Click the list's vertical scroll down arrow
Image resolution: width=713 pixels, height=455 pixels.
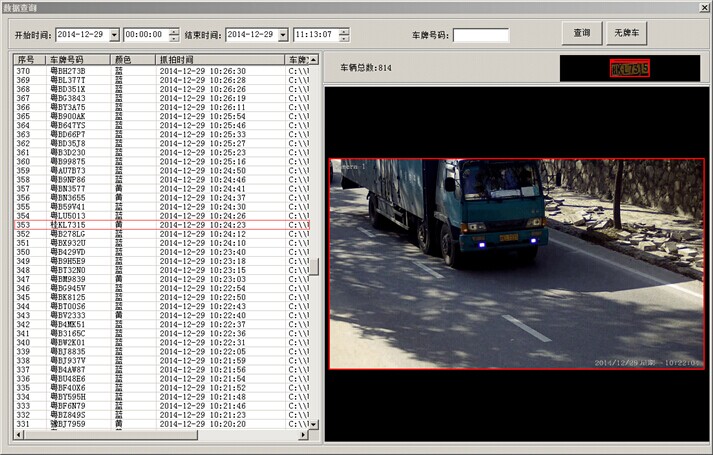pos(314,424)
